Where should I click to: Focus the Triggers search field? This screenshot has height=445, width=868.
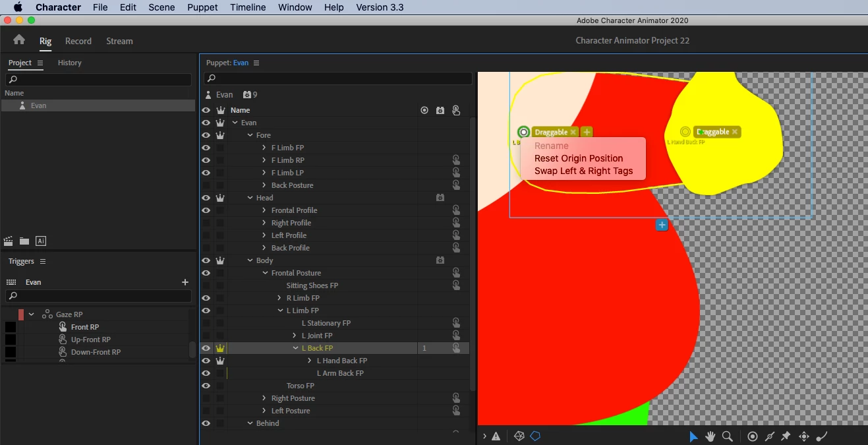coord(99,296)
